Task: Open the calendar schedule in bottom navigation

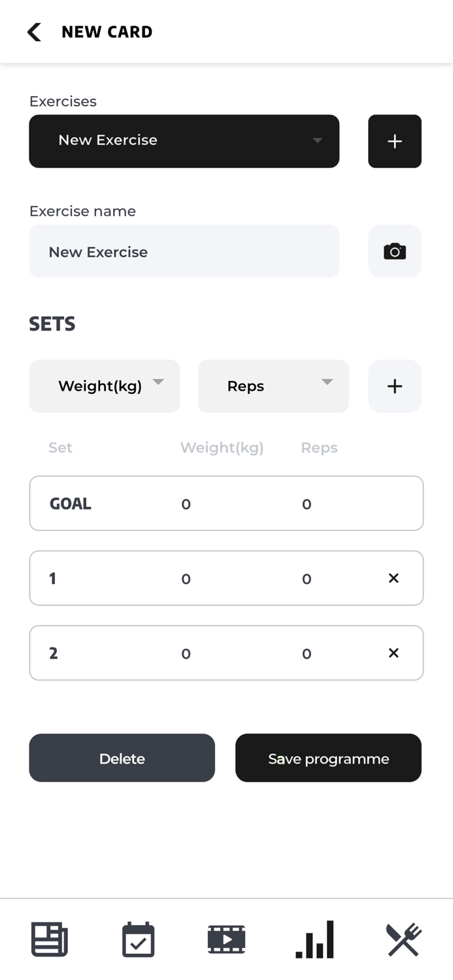Action: click(x=138, y=939)
